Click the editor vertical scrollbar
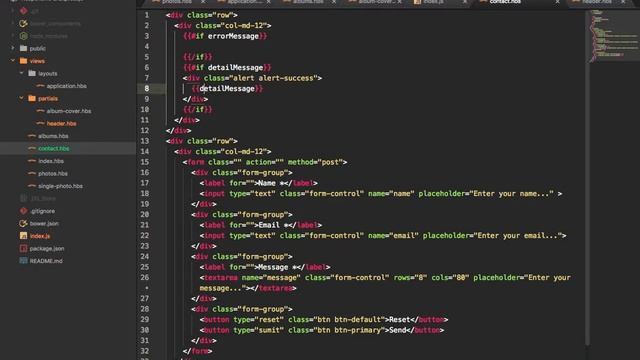Screen dimensions: 640x360 (x=587, y=178)
